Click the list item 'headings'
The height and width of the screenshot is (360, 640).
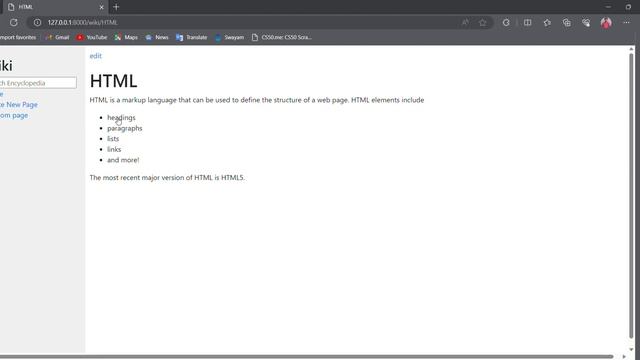tap(121, 118)
